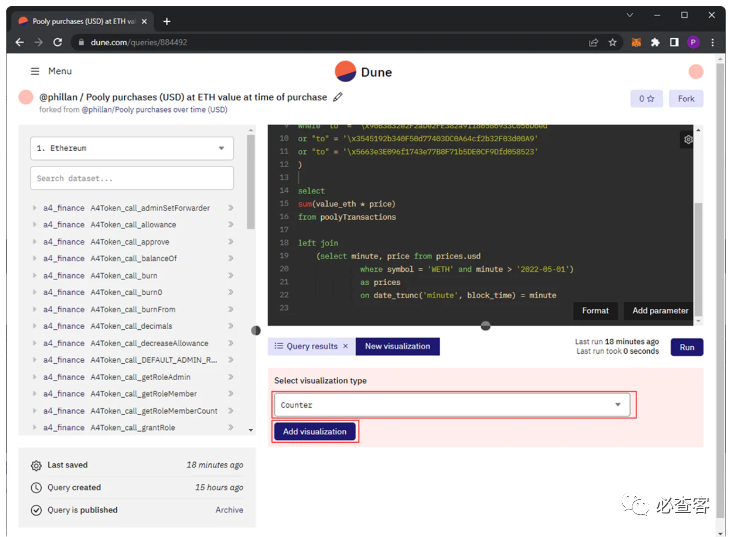
Task: Click the Dune logo
Action: (363, 72)
